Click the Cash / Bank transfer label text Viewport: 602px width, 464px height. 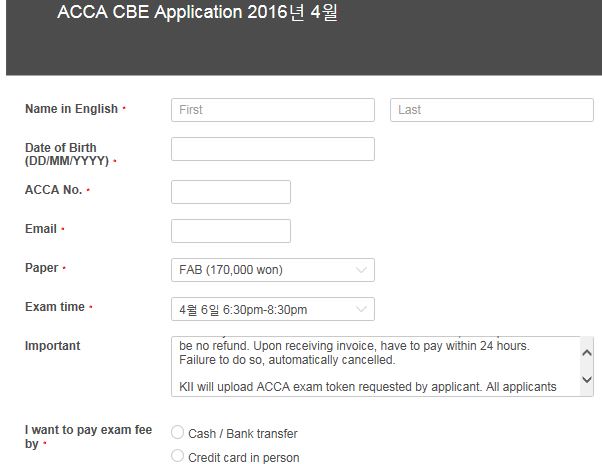coord(243,434)
